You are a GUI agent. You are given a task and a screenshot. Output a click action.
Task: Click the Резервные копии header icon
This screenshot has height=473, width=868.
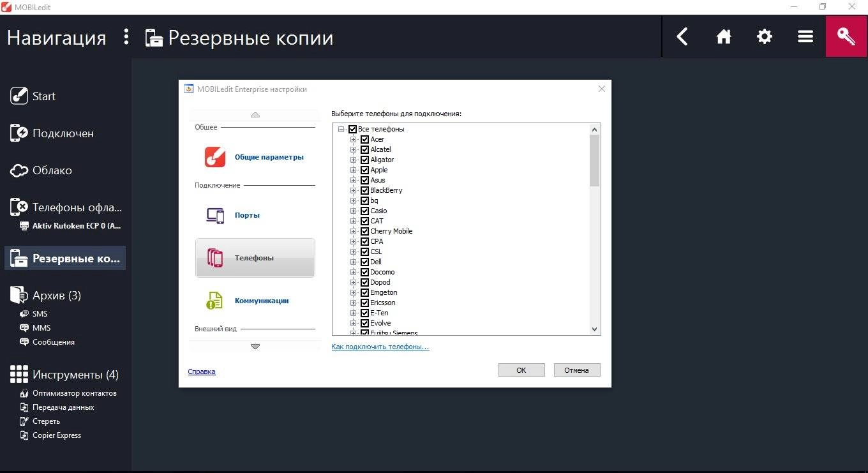point(154,38)
